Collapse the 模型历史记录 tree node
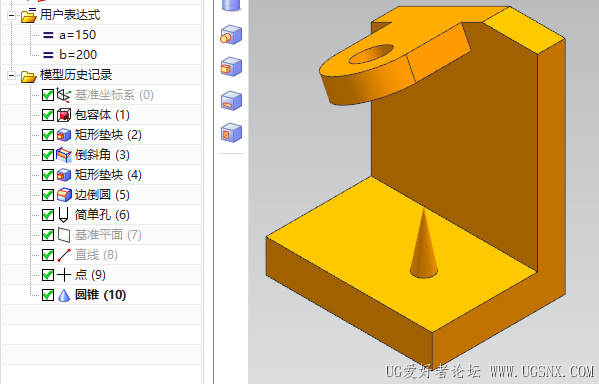Viewport: 599px width, 384px height. point(11,75)
